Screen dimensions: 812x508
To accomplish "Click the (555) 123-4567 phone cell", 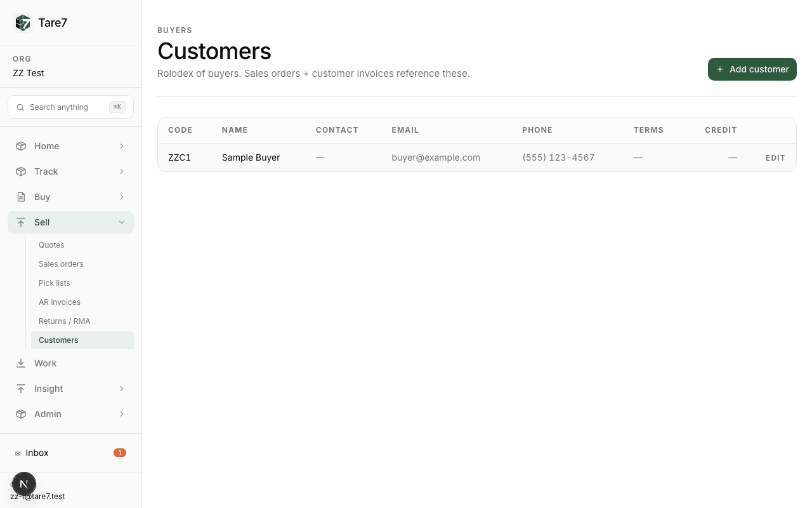I will (x=558, y=157).
